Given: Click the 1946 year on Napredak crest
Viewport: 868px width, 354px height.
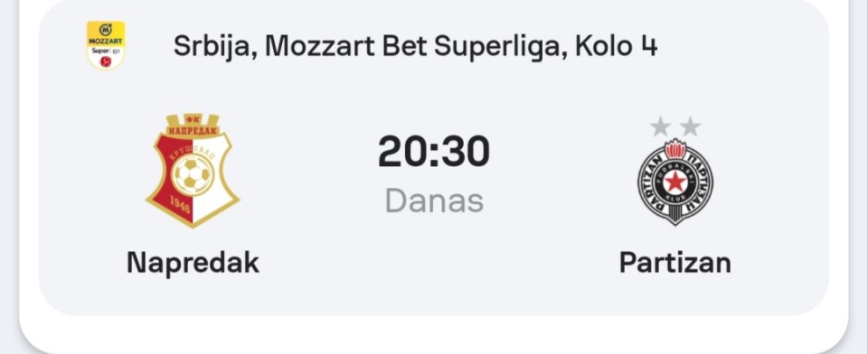Looking at the screenshot, I should (182, 206).
